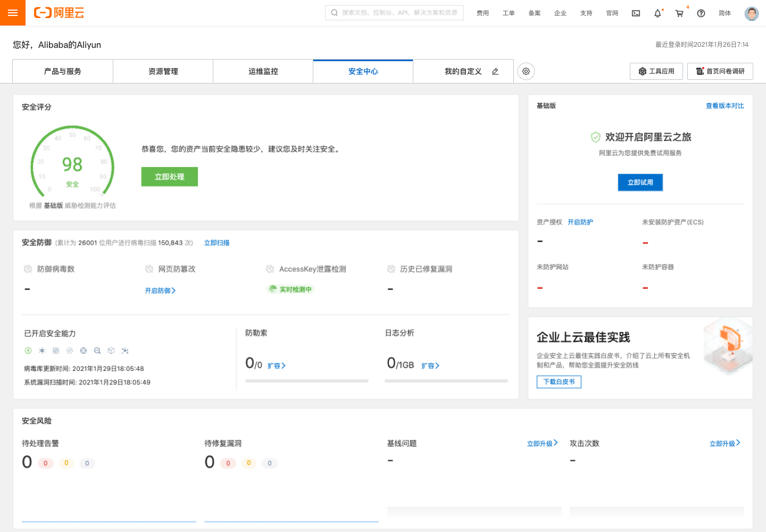The height and width of the screenshot is (532, 766).
Task: Open 支持 in top navigation
Action: [x=586, y=13]
